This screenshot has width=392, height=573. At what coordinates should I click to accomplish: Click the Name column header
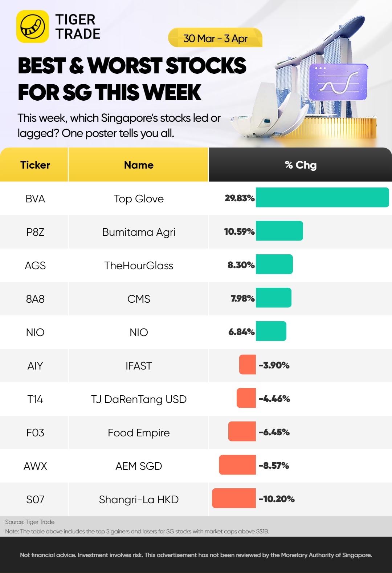[x=138, y=165]
